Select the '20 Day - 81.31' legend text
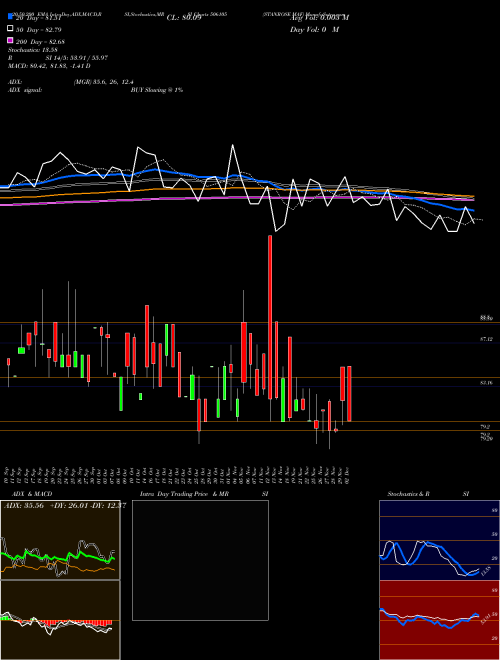This screenshot has width=500, height=660. click(38, 18)
